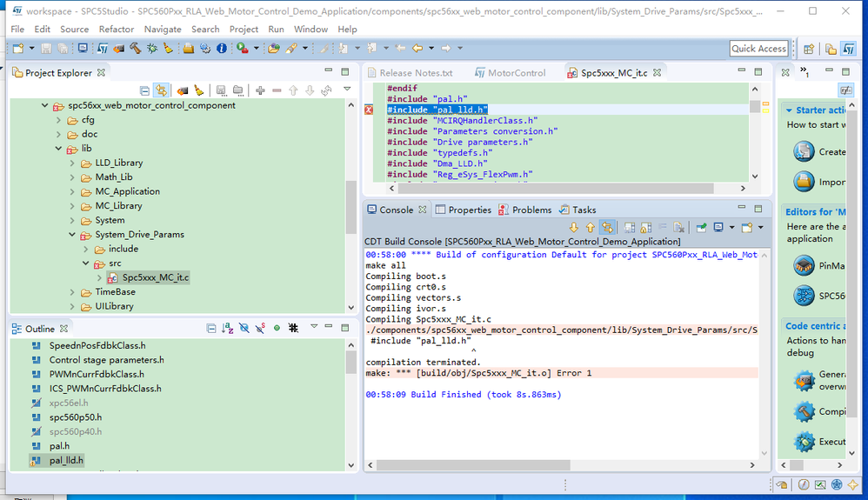The image size is (868, 500).
Task: Click the Build hammer icon in the main toolbar
Action: pyautogui.click(x=135, y=49)
